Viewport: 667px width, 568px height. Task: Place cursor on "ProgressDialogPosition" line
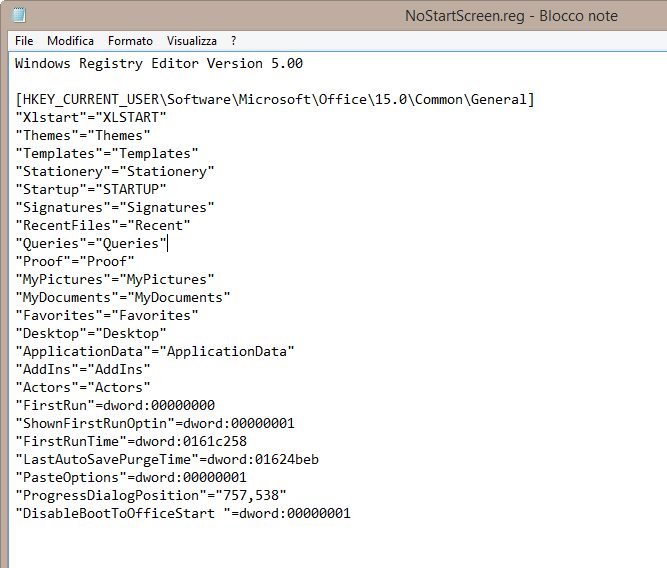151,496
